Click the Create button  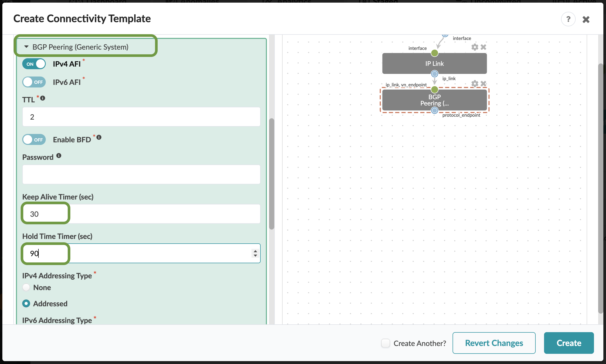(x=569, y=343)
